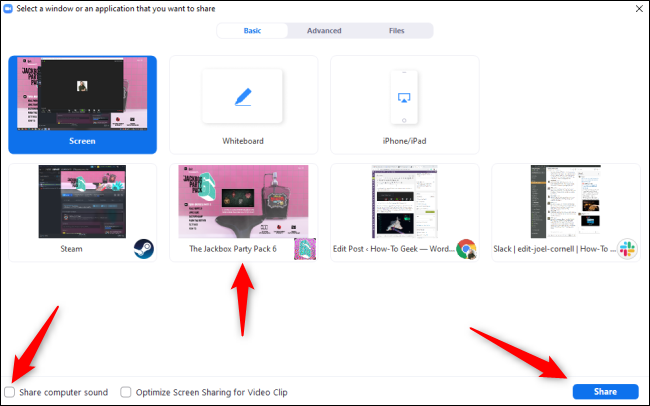The width and height of the screenshot is (650, 406).
Task: Click the Slack badge icon
Action: [627, 249]
